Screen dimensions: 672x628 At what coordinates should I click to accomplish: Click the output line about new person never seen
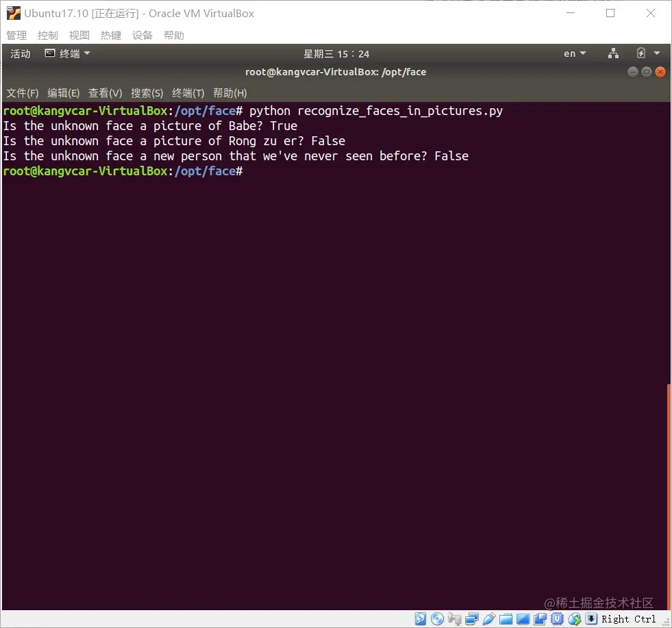tap(236, 156)
